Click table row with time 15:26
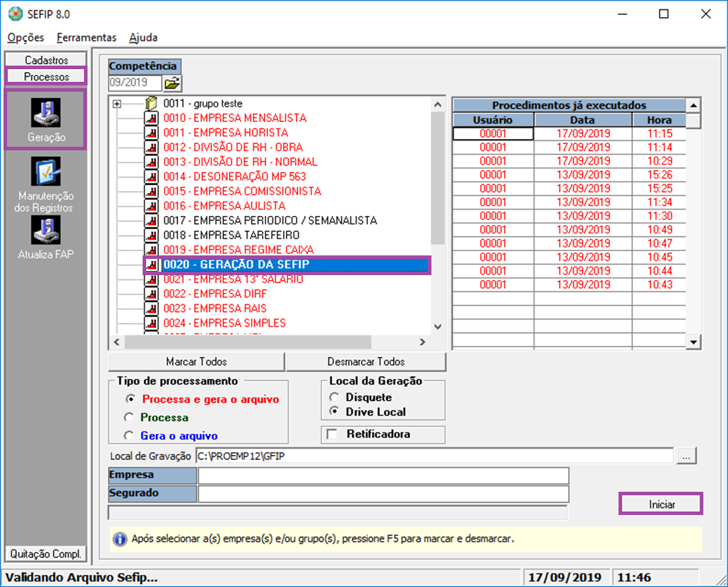728x587 pixels. pos(569,175)
